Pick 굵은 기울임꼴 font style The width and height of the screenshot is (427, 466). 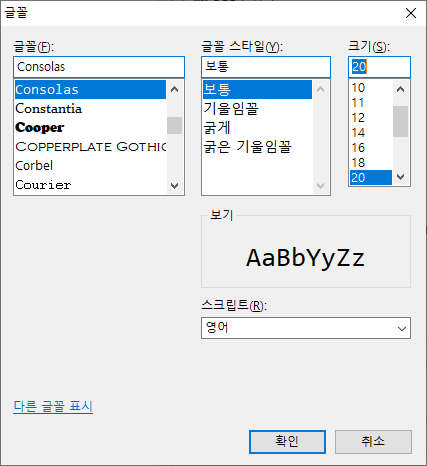click(257, 147)
